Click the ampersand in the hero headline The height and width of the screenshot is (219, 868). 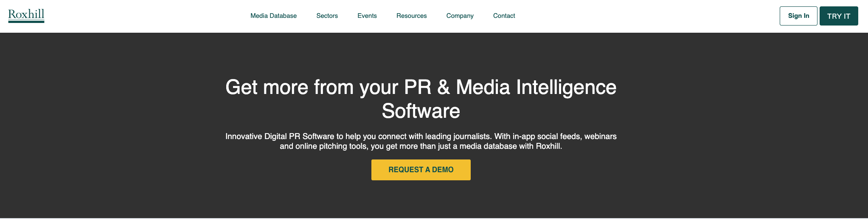pyautogui.click(x=443, y=88)
